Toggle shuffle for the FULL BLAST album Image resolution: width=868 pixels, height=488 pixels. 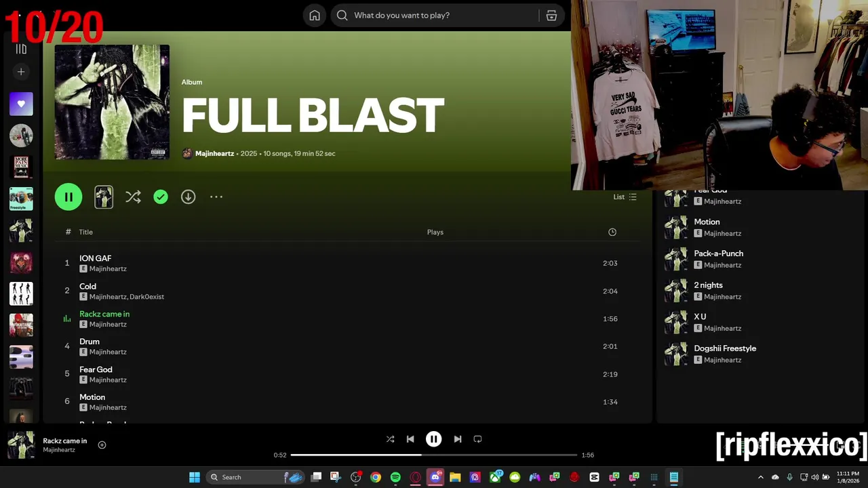tap(133, 197)
